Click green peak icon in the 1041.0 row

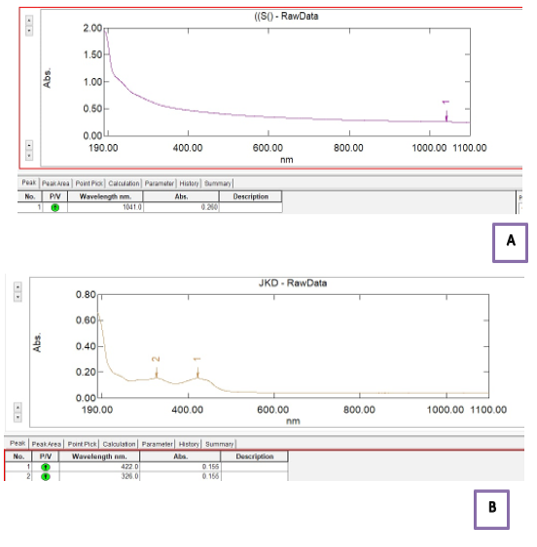coord(55,208)
